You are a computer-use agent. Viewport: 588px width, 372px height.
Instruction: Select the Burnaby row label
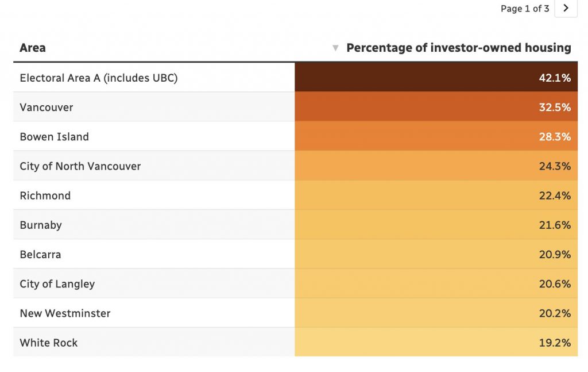pos(41,225)
